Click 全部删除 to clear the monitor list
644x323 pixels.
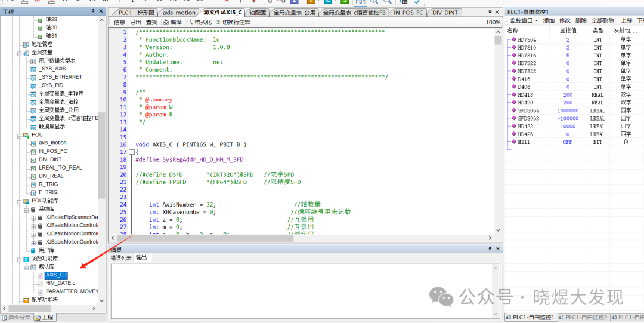[602, 20]
